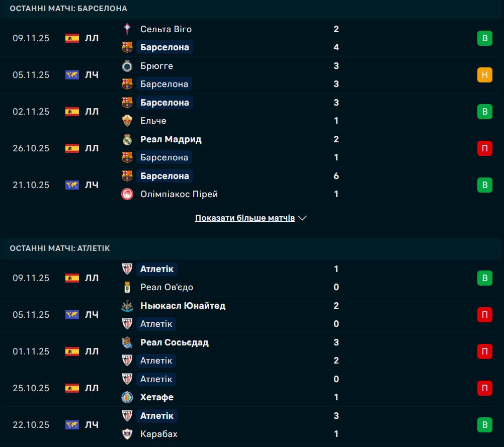Click the orange draw badge for Brugge match
The image size is (504, 447).
coord(484,75)
